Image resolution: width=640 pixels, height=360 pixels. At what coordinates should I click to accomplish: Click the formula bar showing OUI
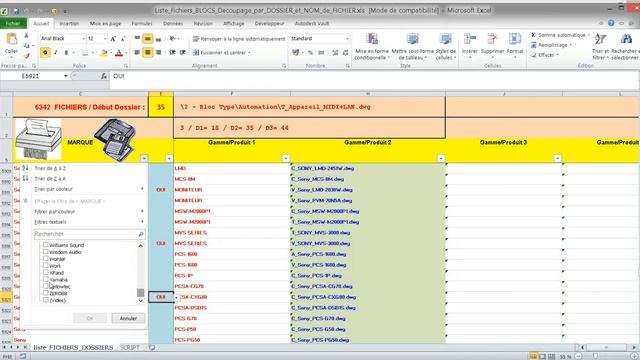tap(373, 76)
